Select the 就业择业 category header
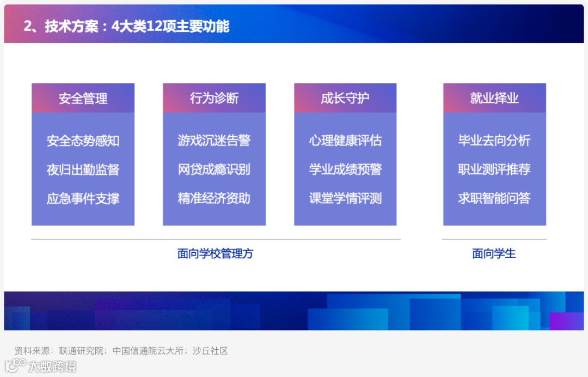The height and width of the screenshot is (377, 588). click(494, 98)
